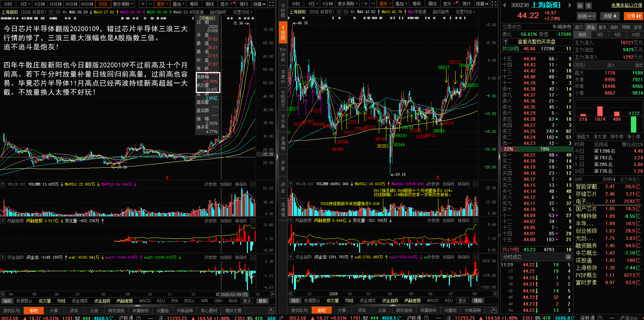Toggle fullscreen icon on left chart toolbar

271,4
